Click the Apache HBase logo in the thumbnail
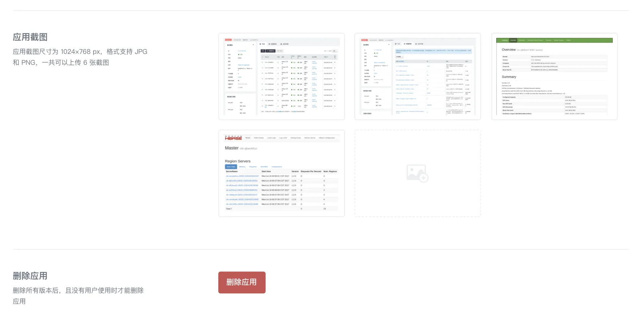The image size is (644, 316). point(233,138)
